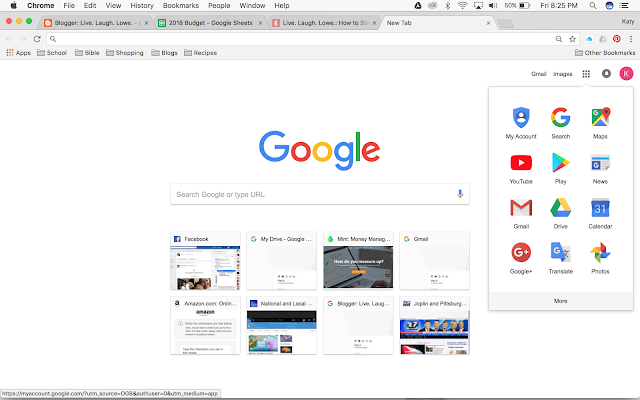Image resolution: width=640 pixels, height=400 pixels.
Task: Open a new tab with the tab-strip button
Action: [x=506, y=24]
